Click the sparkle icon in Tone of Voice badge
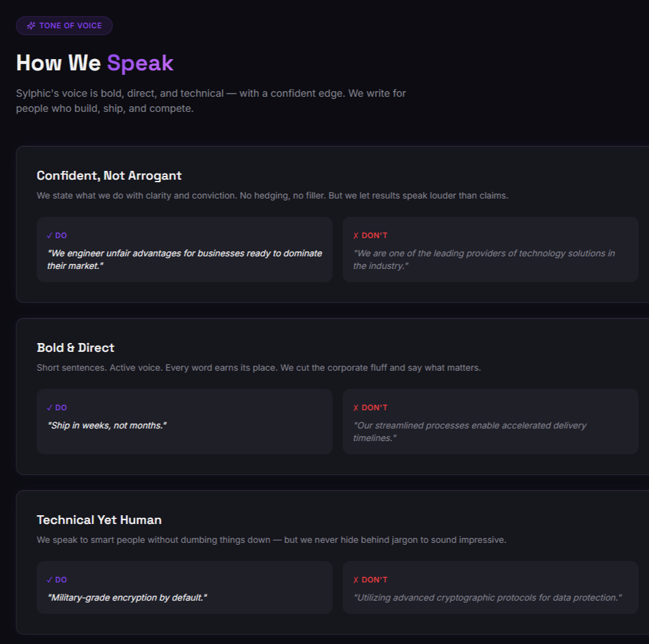 click(x=31, y=26)
